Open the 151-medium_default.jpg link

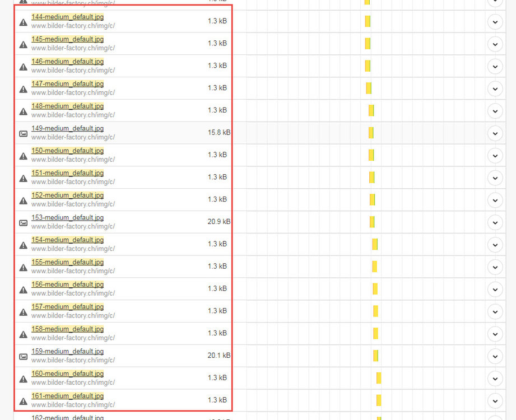67,173
